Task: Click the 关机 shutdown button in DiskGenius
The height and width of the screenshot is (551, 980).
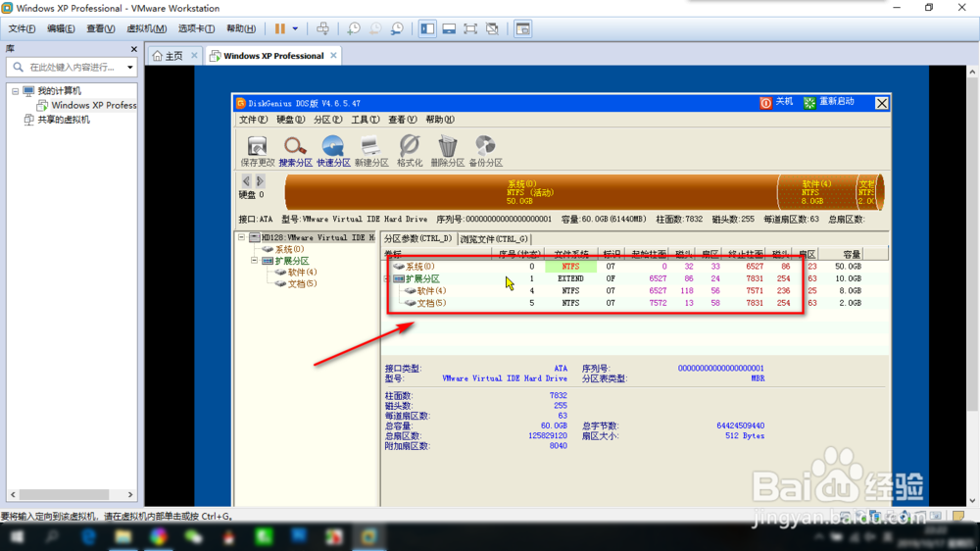Action: coord(776,102)
